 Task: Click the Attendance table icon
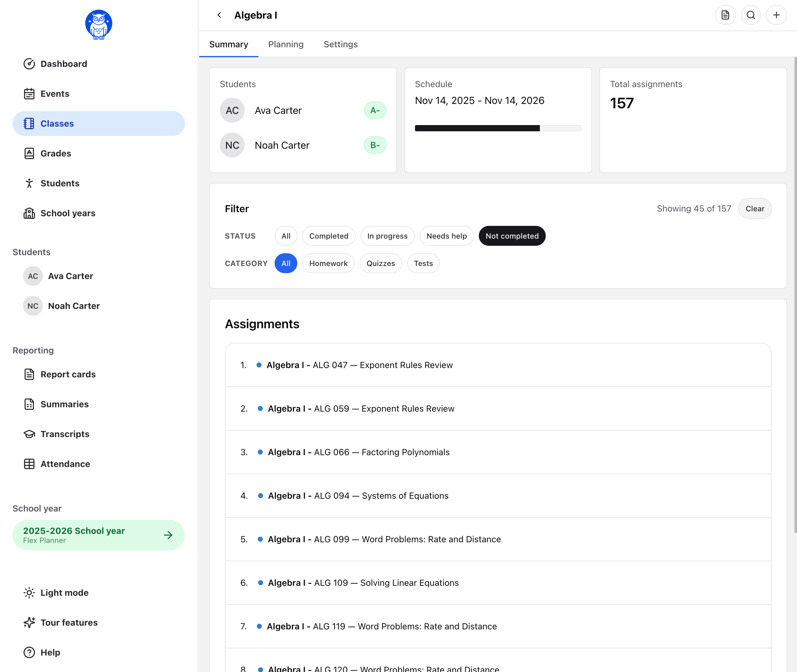tap(29, 464)
